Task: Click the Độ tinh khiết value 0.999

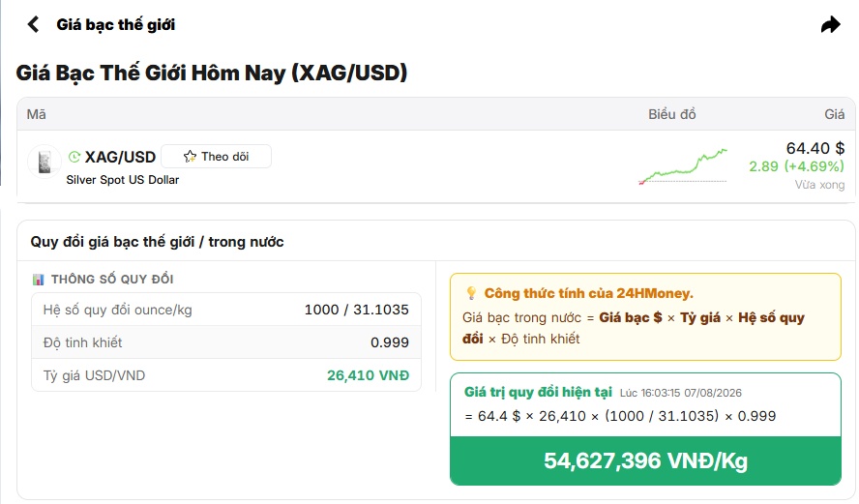Action: pyautogui.click(x=390, y=342)
